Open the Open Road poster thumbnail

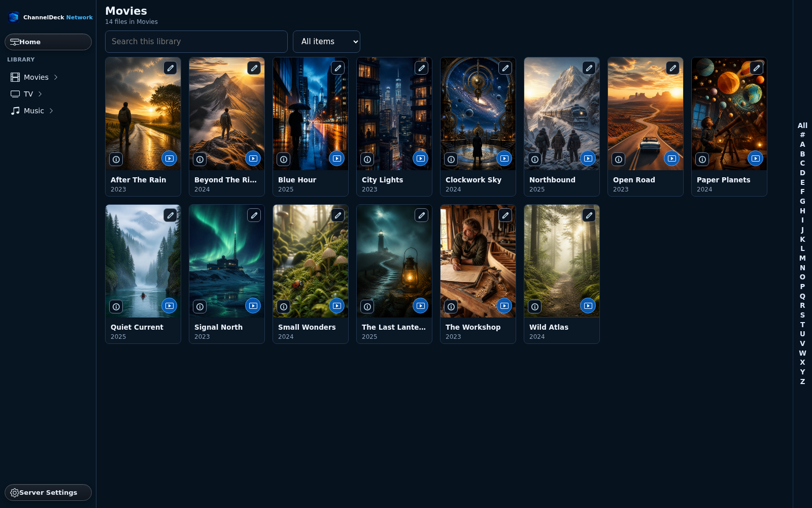[x=646, y=114]
